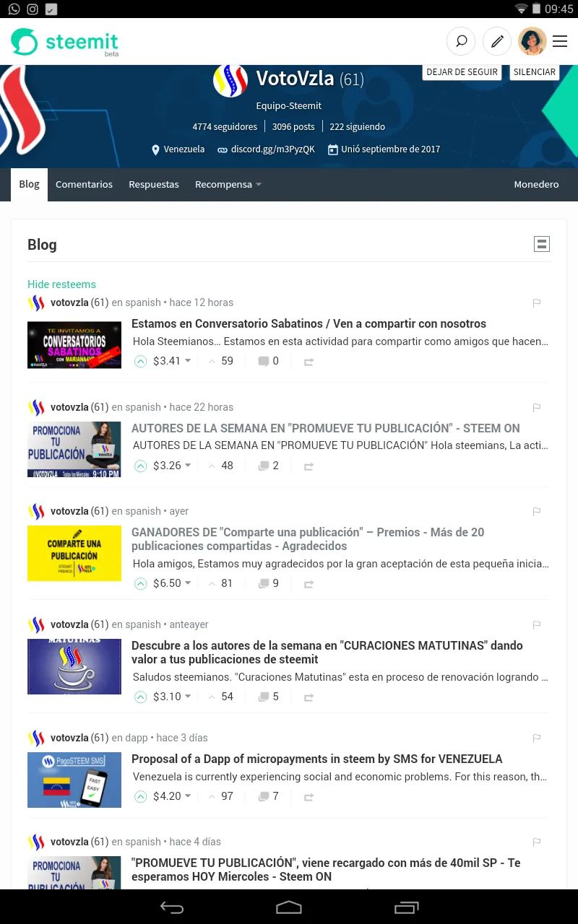Open the Conversatorio Sabatinos post title
The width and height of the screenshot is (578, 924).
tap(309, 323)
